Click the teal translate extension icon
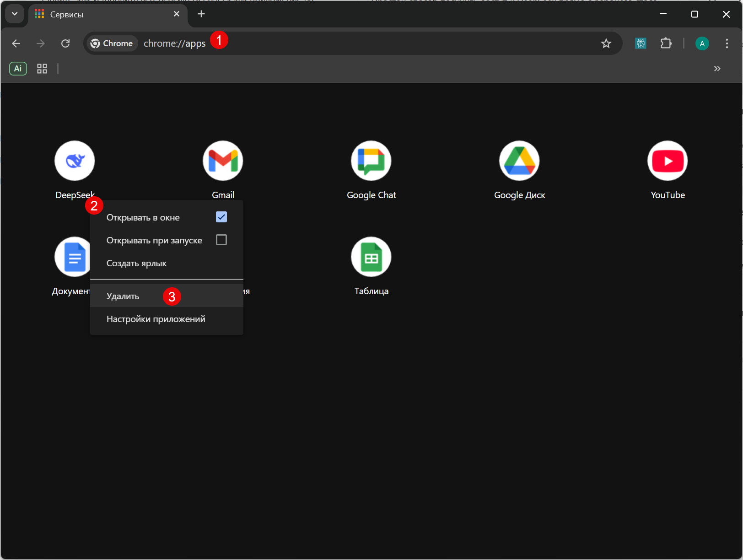This screenshot has height=560, width=743. [x=641, y=43]
